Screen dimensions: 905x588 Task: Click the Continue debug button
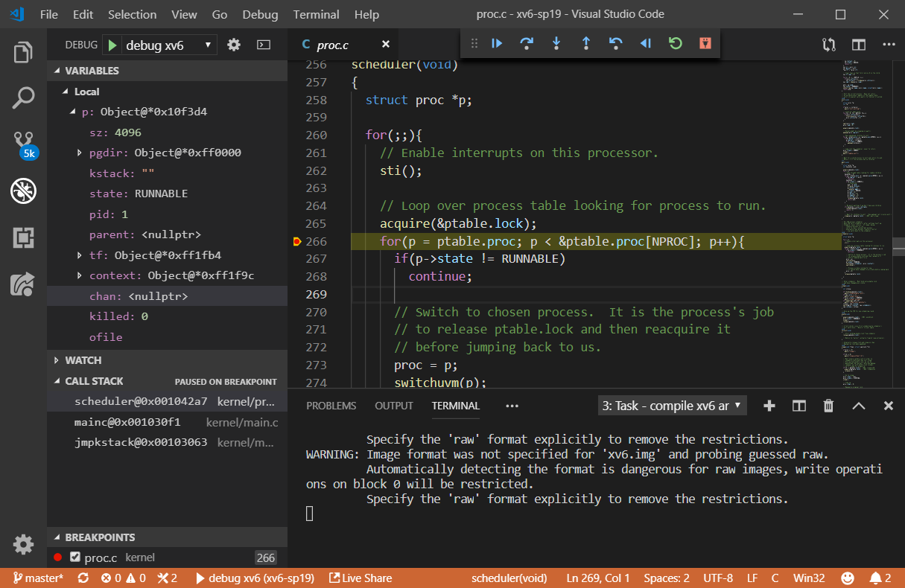[x=497, y=44]
